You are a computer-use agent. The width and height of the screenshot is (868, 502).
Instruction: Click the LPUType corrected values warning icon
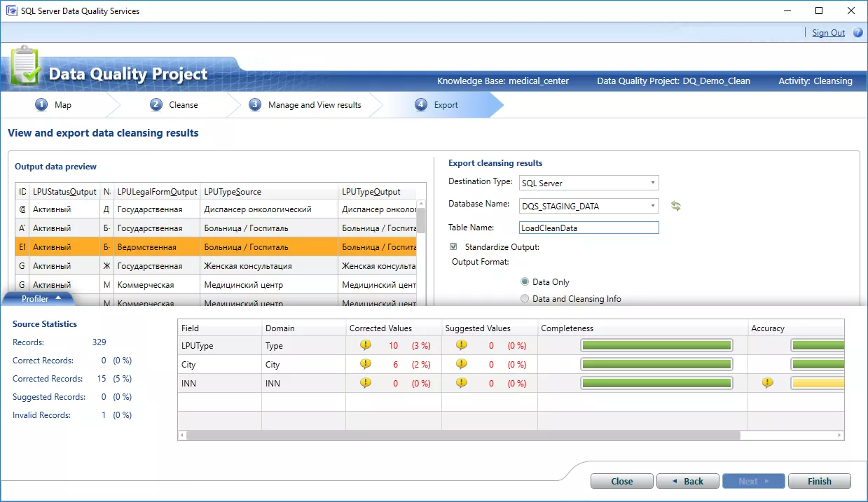[x=365, y=345]
